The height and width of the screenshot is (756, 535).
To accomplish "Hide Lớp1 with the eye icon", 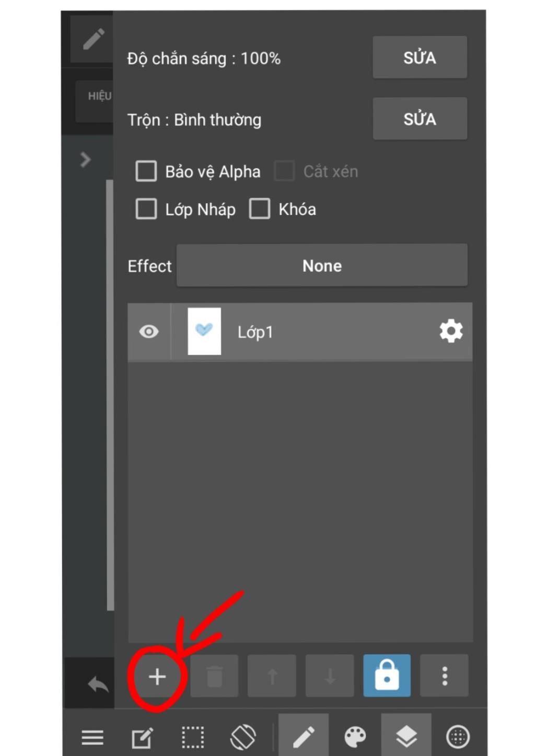I will click(x=149, y=332).
